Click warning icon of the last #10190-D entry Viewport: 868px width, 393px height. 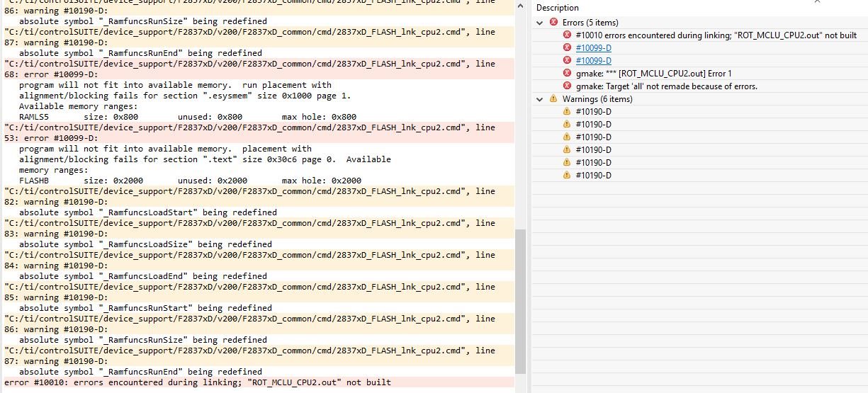(x=567, y=176)
